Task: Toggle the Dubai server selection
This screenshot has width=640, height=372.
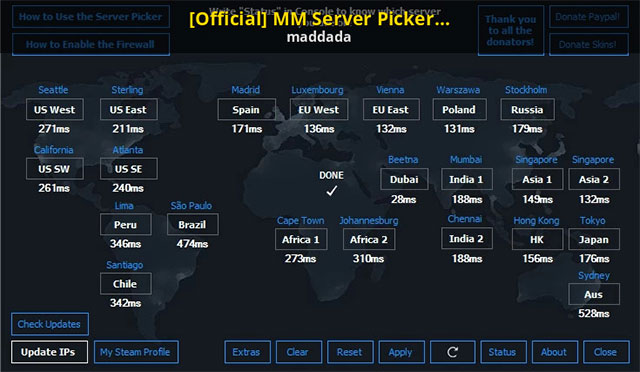Action: click(x=404, y=179)
